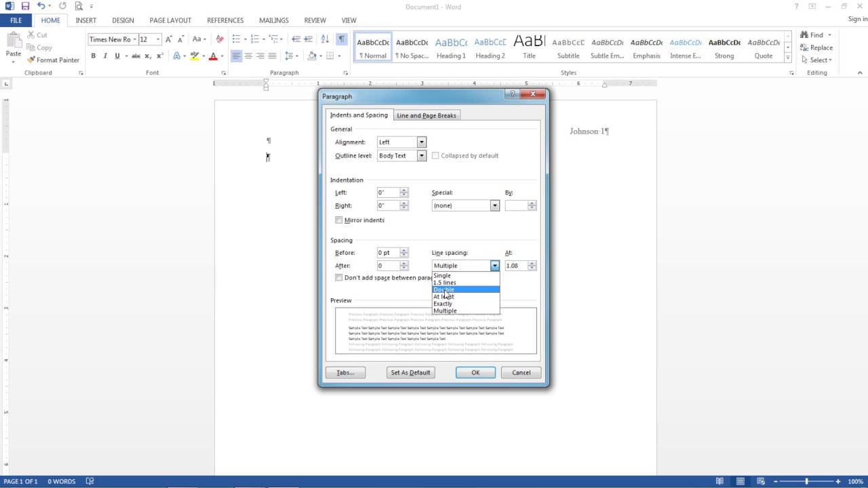Click the Align Right icon
The image size is (868, 488).
point(260,56)
